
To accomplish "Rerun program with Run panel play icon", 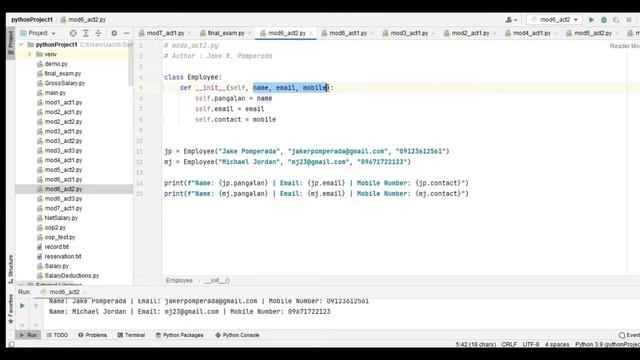I will 22,306.
